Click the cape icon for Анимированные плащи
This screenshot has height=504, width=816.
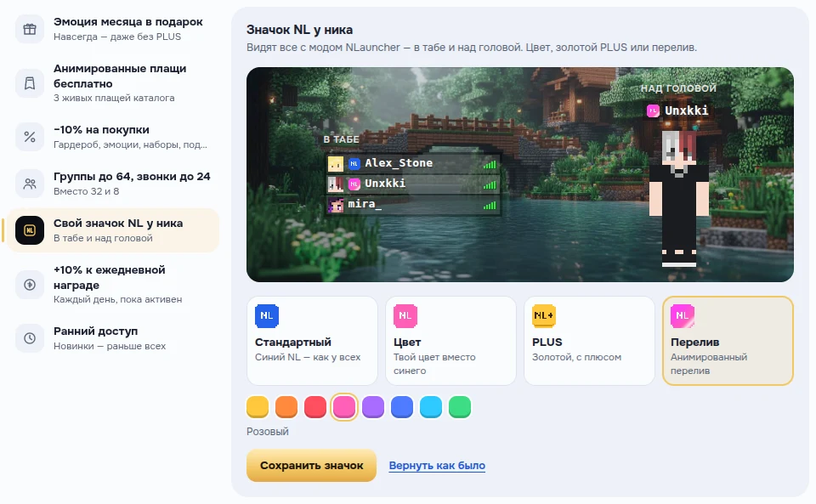tap(30, 83)
